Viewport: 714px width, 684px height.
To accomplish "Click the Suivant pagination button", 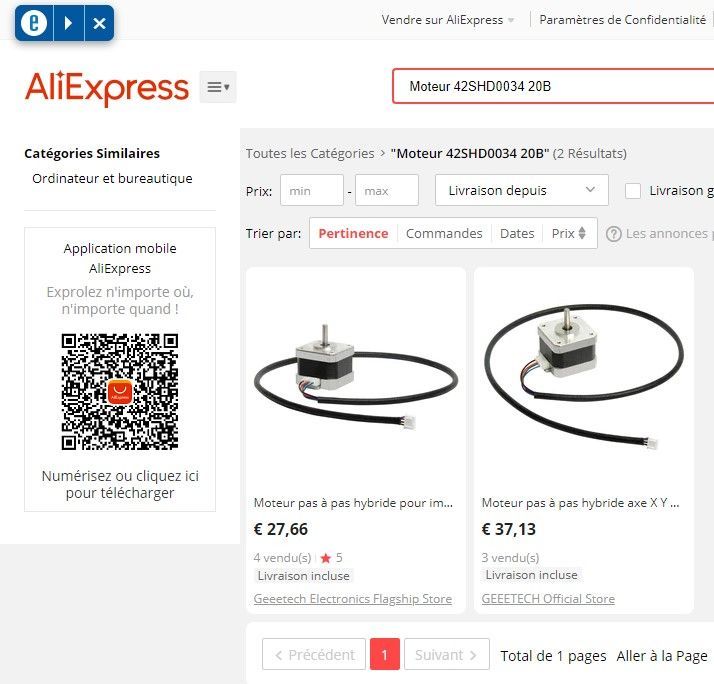I will pyautogui.click(x=447, y=654).
